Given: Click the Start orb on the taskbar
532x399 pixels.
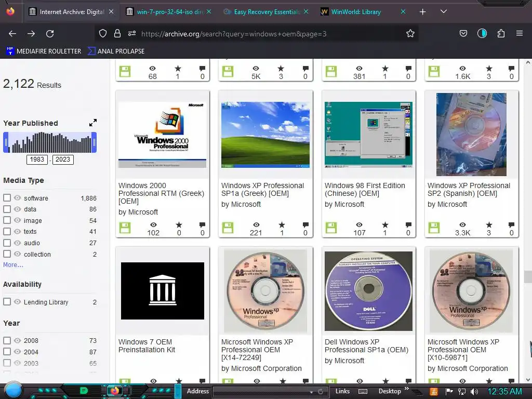Looking at the screenshot, I should pyautogui.click(x=13, y=390).
